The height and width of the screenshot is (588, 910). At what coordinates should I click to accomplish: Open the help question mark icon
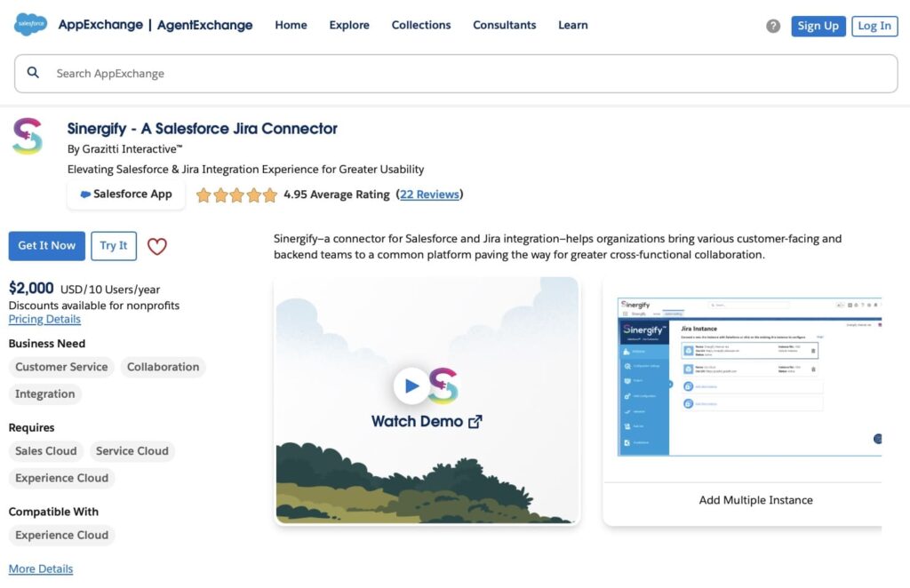point(772,26)
